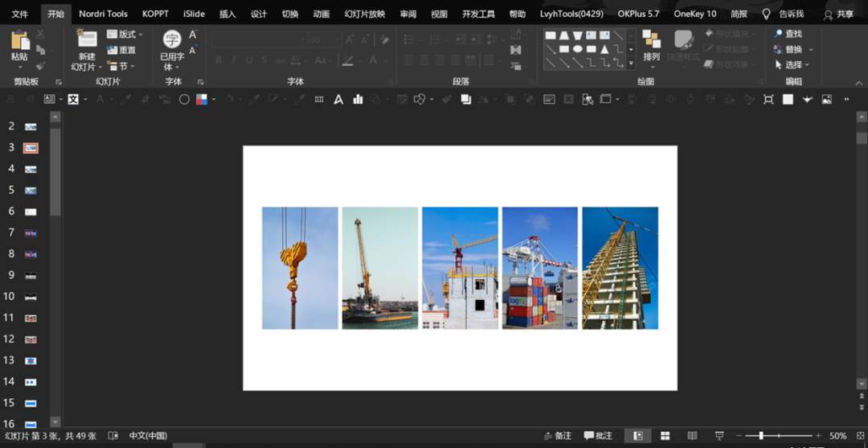Image resolution: width=868 pixels, height=448 pixels.
Task: Toggle the Notes pane button
Action: 558,436
